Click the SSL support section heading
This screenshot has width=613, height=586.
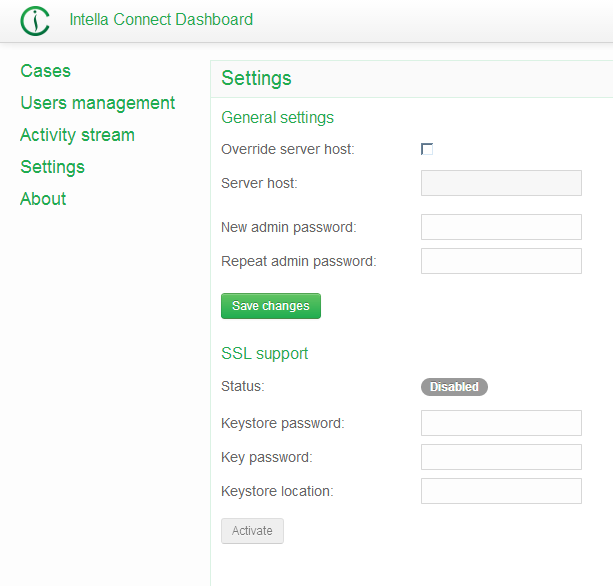coord(264,354)
